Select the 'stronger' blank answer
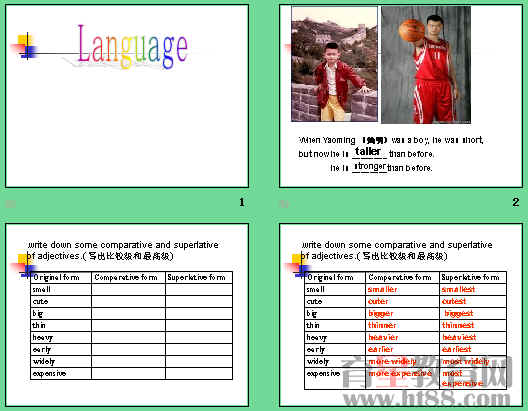 pos(369,166)
